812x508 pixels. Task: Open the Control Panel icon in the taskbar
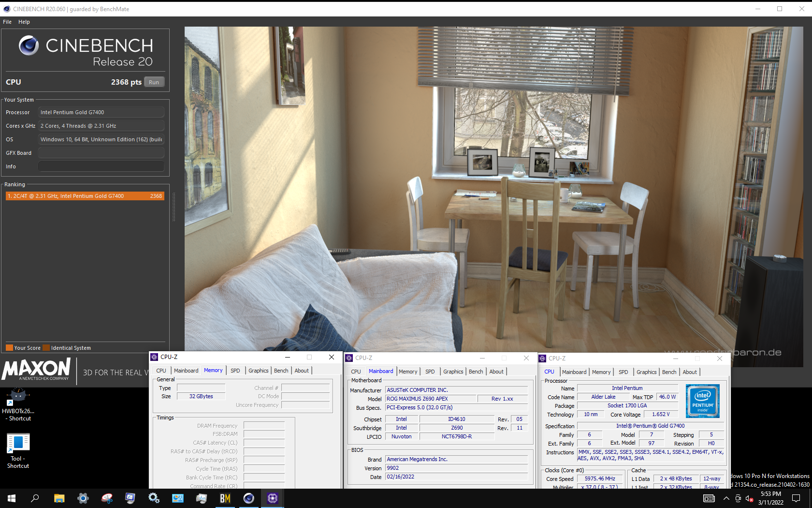(x=177, y=498)
